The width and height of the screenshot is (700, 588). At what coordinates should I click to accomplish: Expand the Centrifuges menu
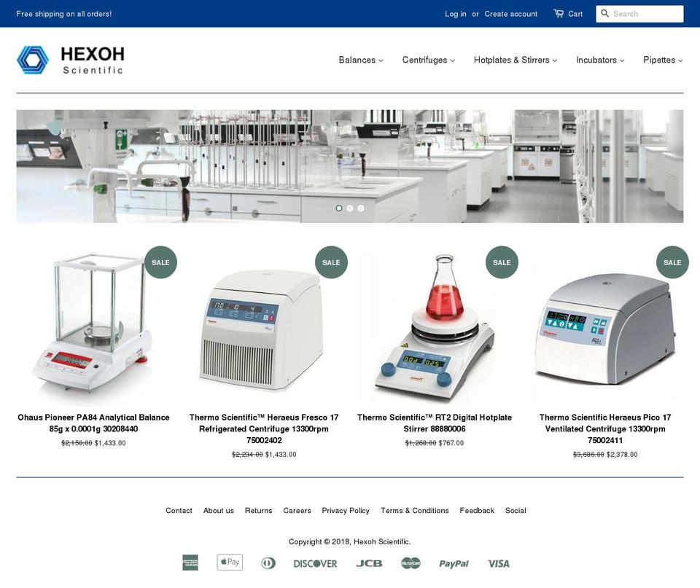point(429,60)
